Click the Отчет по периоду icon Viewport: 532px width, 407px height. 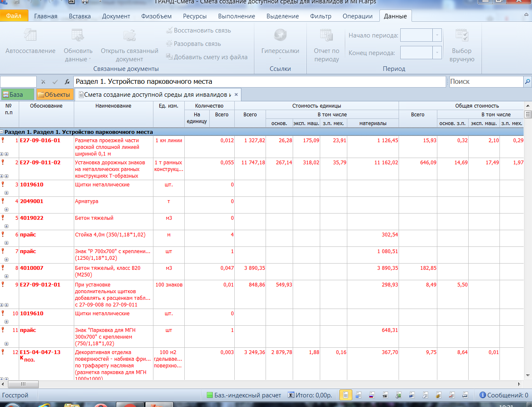tap(326, 35)
